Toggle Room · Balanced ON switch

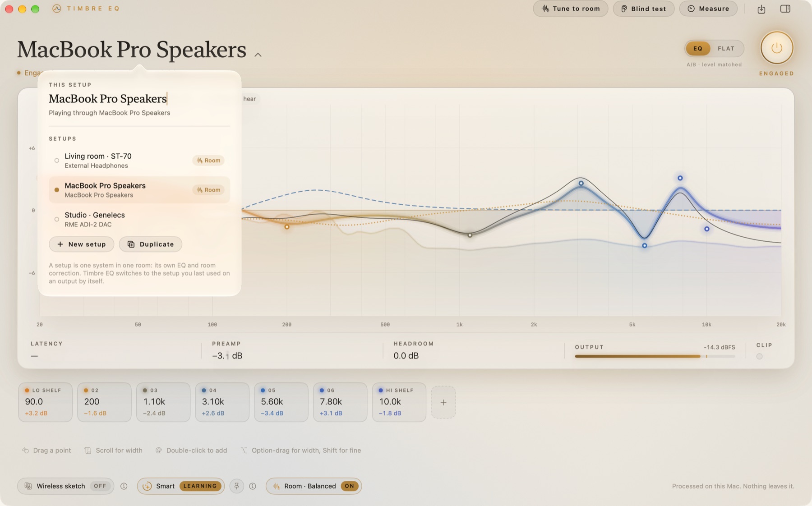(x=350, y=486)
